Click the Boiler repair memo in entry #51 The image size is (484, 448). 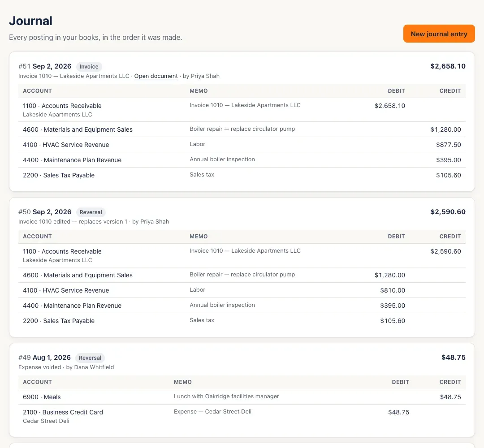tap(242, 129)
